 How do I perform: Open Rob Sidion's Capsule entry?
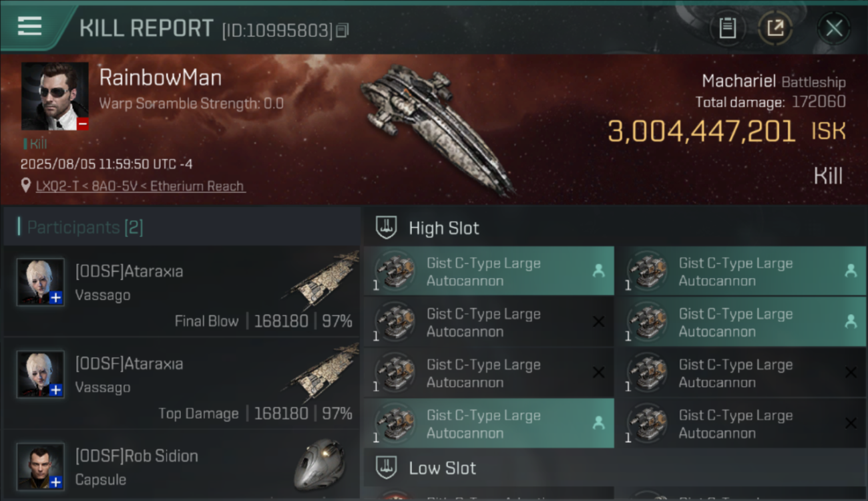182,465
